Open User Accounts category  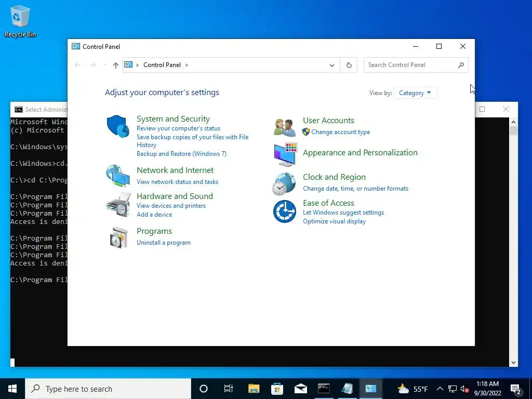(x=328, y=121)
